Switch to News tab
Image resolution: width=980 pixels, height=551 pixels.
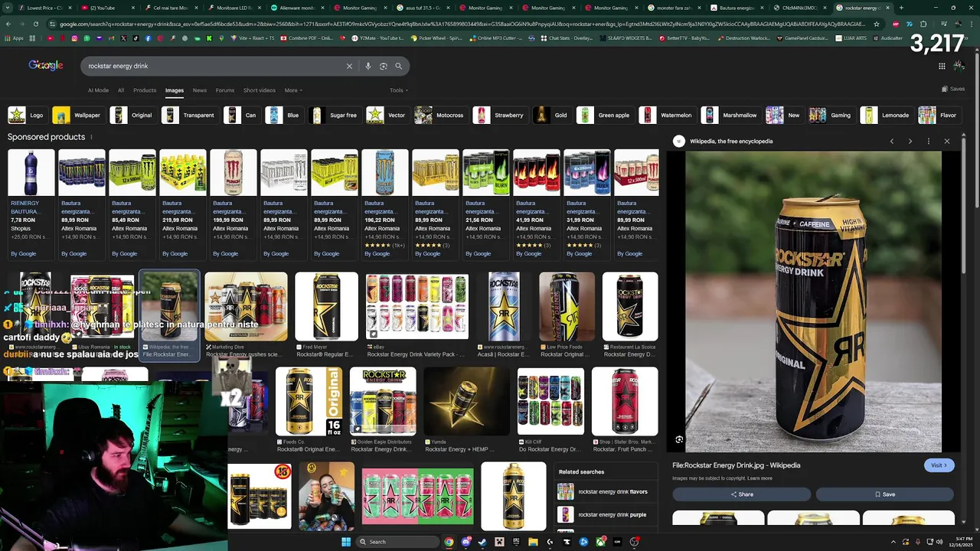[200, 90]
